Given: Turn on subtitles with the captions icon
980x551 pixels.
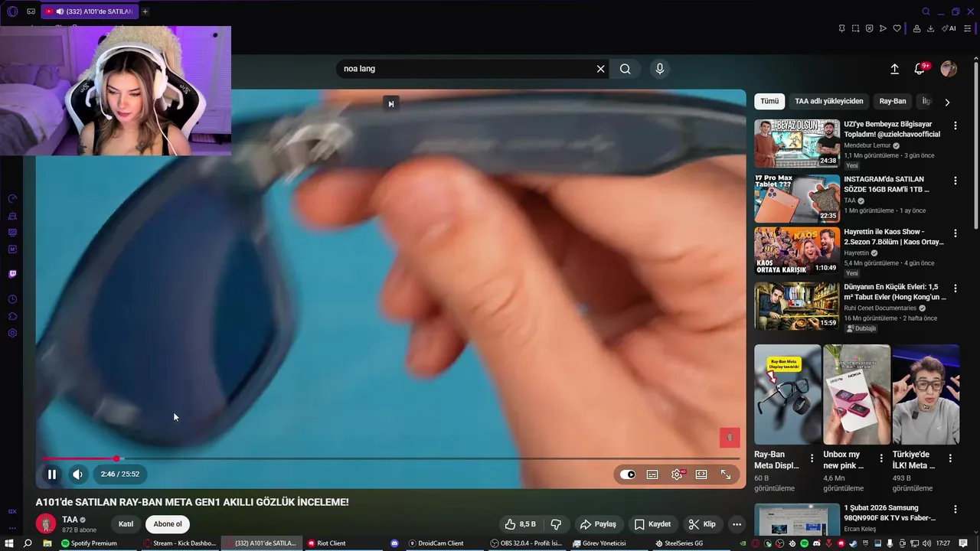Looking at the screenshot, I should [652, 474].
